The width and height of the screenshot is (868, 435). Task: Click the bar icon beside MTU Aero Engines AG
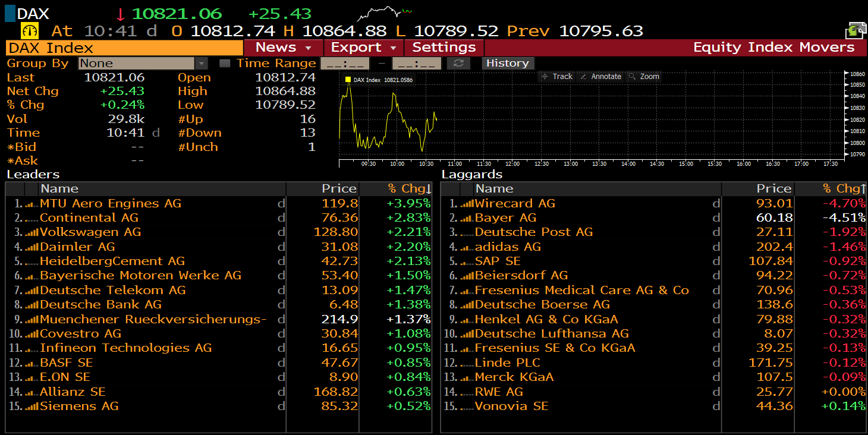pyautogui.click(x=31, y=204)
